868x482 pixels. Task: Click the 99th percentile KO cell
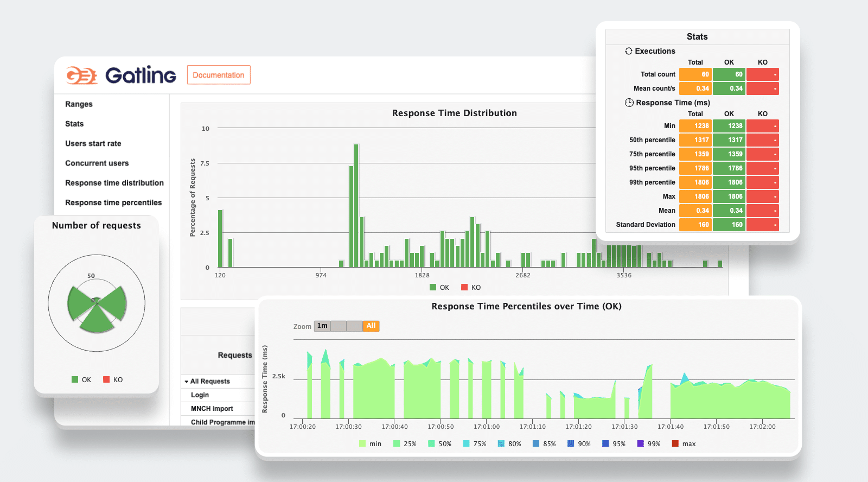point(763,182)
